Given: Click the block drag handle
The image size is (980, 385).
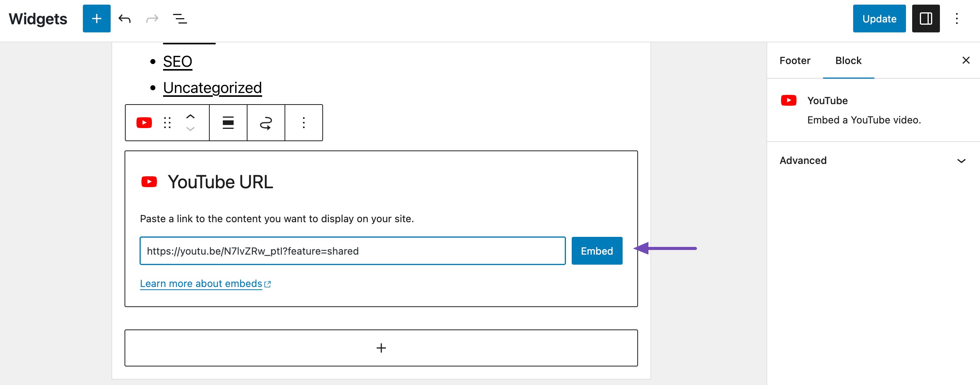Looking at the screenshot, I should 167,123.
